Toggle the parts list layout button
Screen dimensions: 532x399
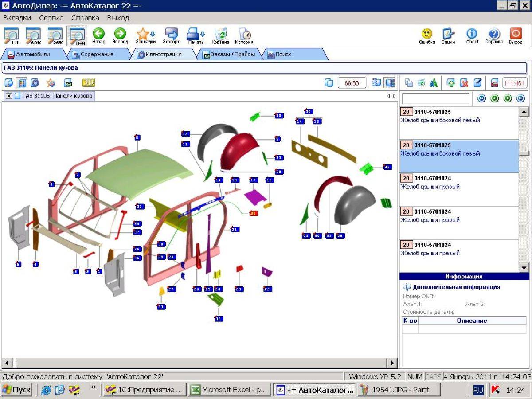[x=390, y=82]
